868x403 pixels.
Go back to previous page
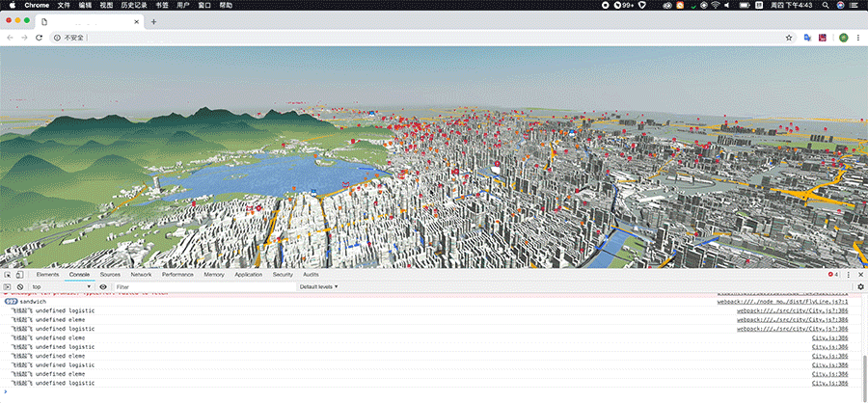pos(11,38)
